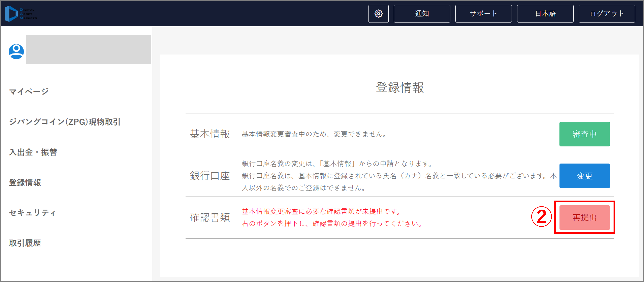Open the 通知 notifications button
This screenshot has height=282, width=644.
tap(422, 14)
